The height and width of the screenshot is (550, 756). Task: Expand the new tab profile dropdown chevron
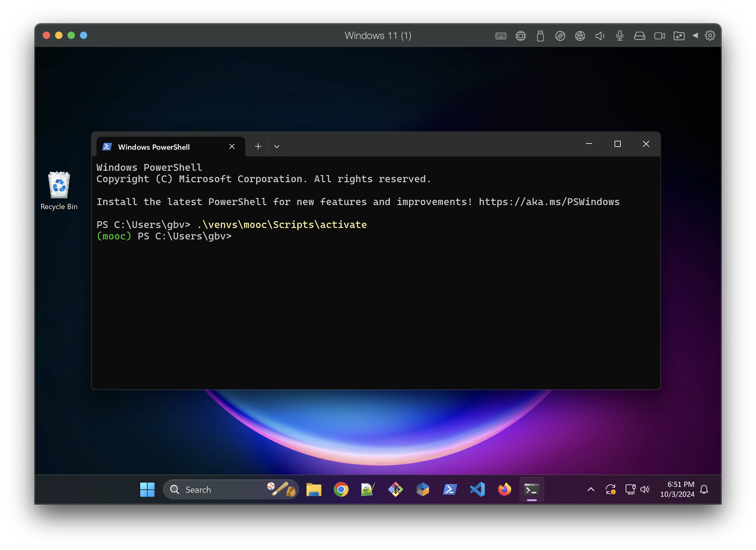[x=277, y=147]
